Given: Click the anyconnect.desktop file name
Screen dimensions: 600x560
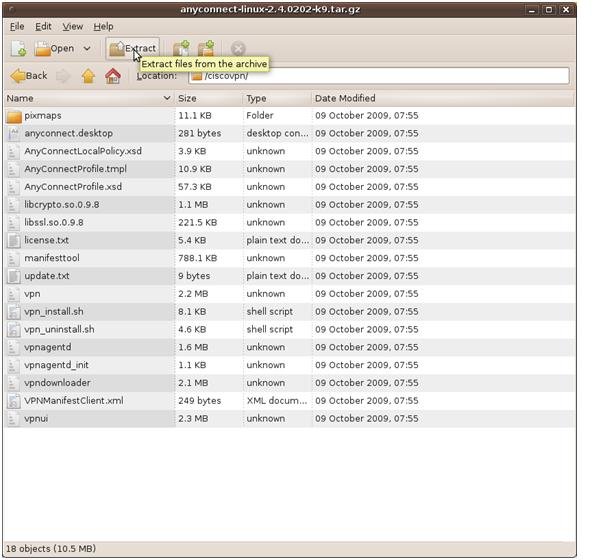Looking at the screenshot, I should click(68, 134).
